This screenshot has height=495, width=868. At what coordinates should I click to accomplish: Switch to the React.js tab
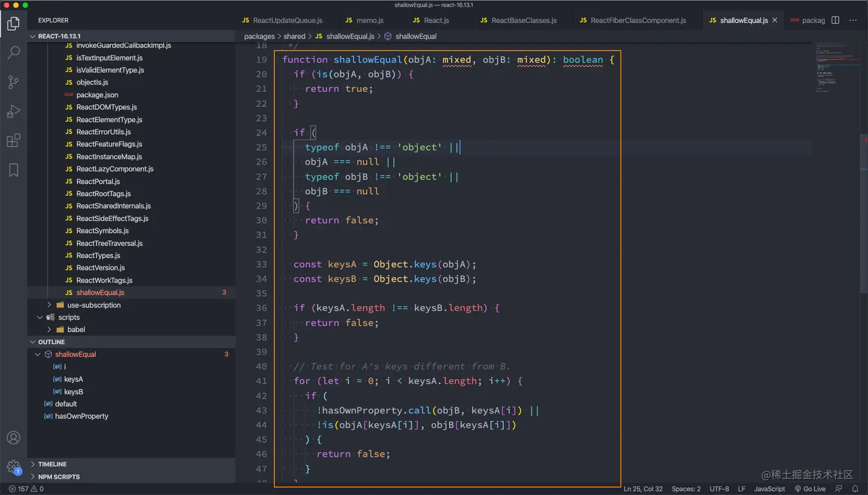click(x=431, y=20)
